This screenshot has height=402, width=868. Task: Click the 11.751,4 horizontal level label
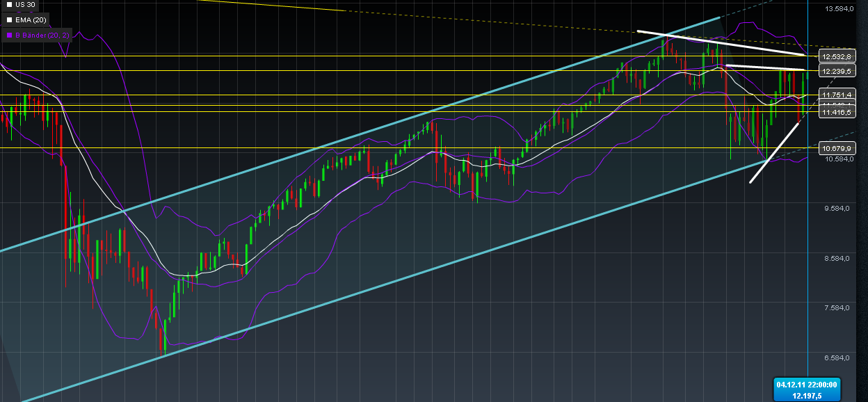tap(837, 95)
